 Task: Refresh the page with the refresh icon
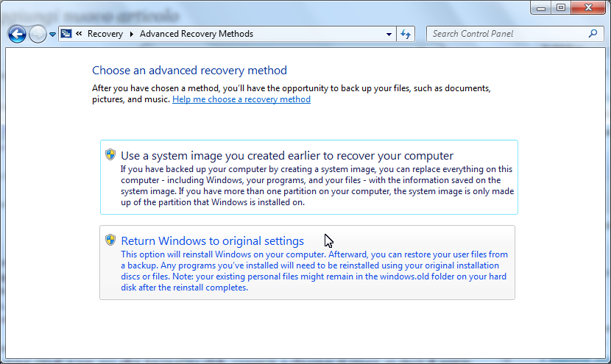pyautogui.click(x=406, y=34)
